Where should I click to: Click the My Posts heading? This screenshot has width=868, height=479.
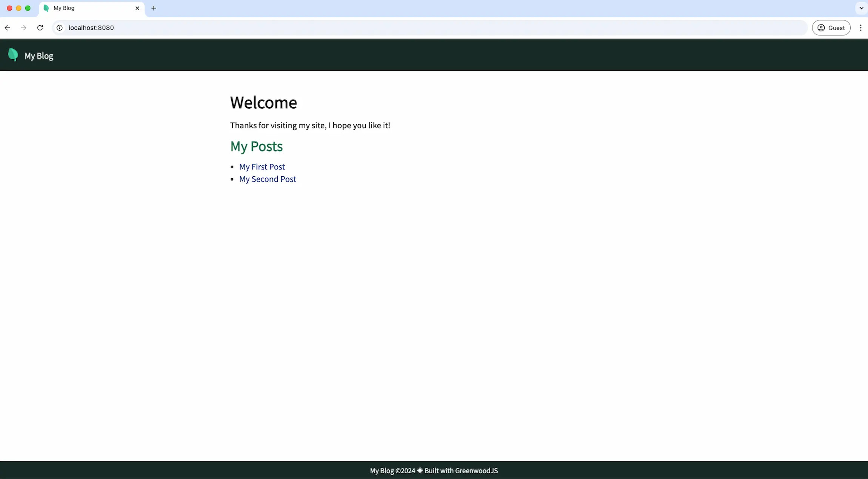tap(256, 146)
